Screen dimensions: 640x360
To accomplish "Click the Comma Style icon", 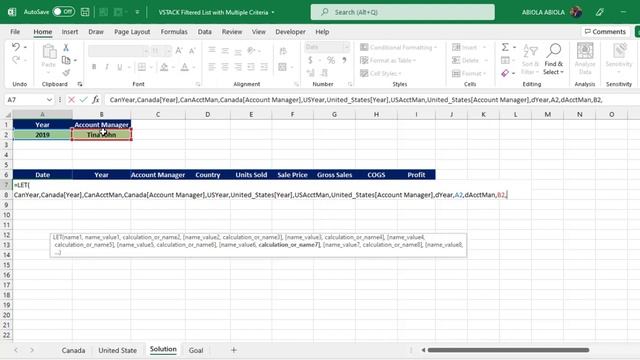I will (344, 60).
